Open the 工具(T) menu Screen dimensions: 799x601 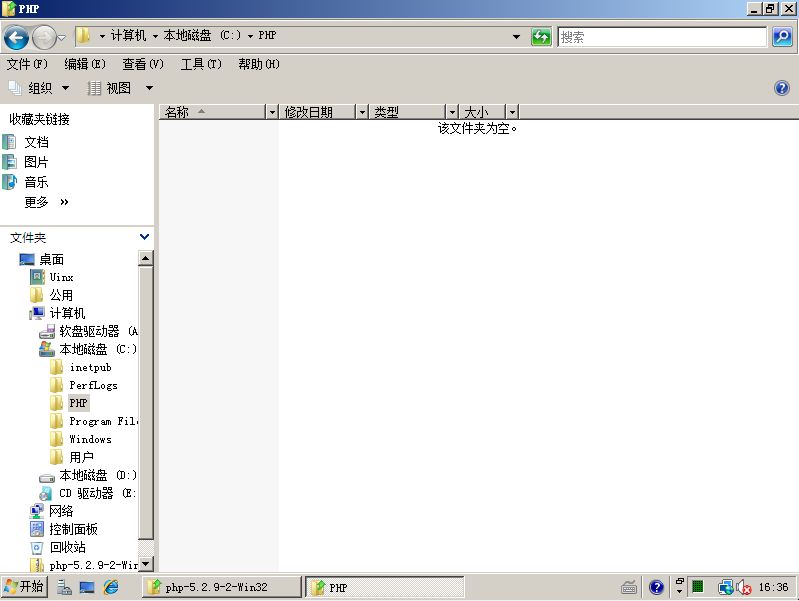[x=201, y=64]
